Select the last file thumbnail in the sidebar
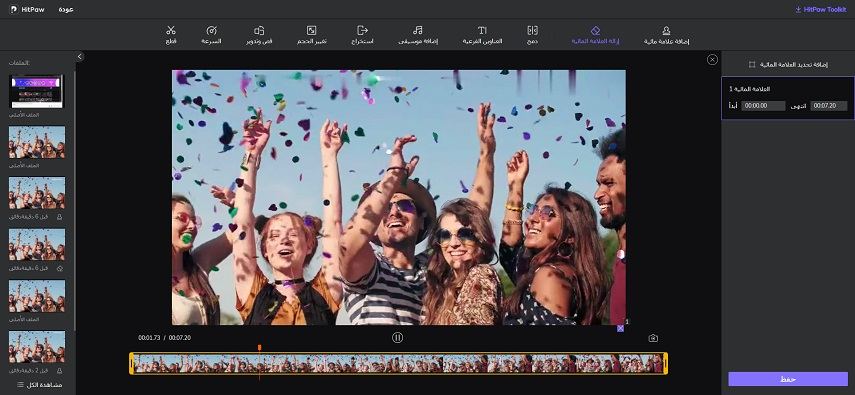 coord(37,347)
